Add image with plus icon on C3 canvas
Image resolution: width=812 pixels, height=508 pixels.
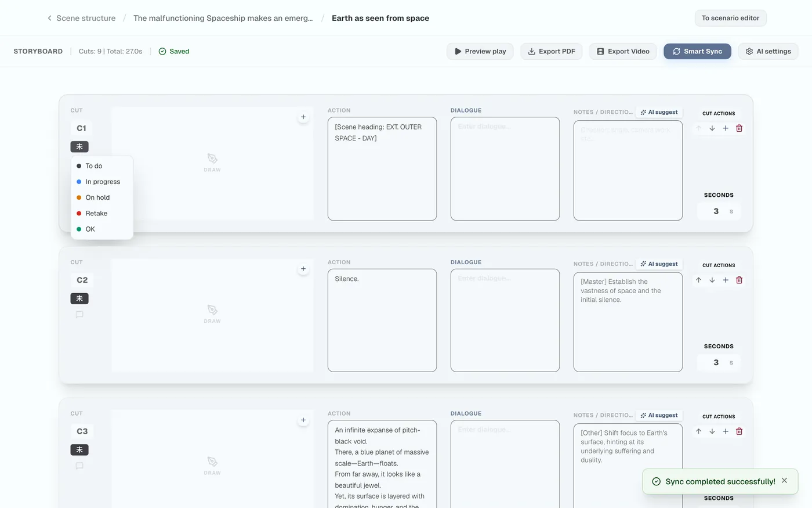(303, 420)
